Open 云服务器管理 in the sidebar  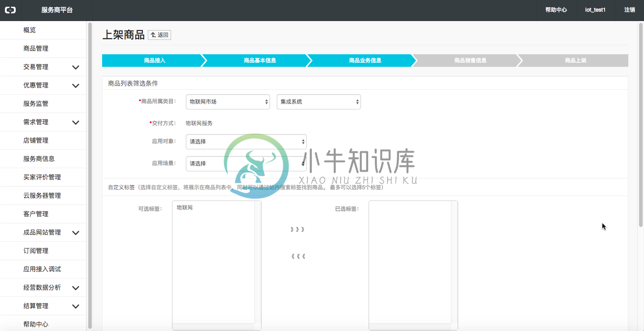42,196
